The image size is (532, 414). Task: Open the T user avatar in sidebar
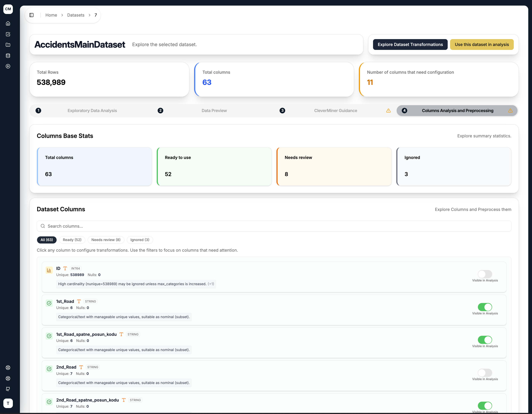(8, 403)
